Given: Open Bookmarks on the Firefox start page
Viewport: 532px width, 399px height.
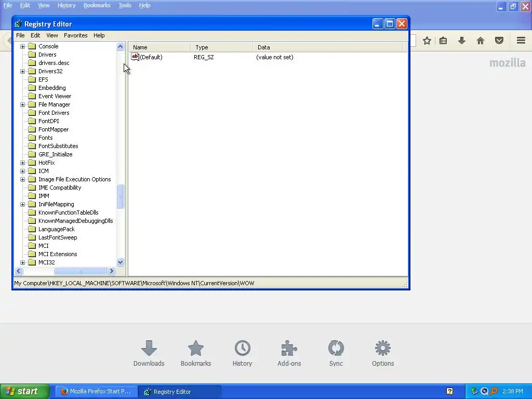Looking at the screenshot, I should [196, 353].
